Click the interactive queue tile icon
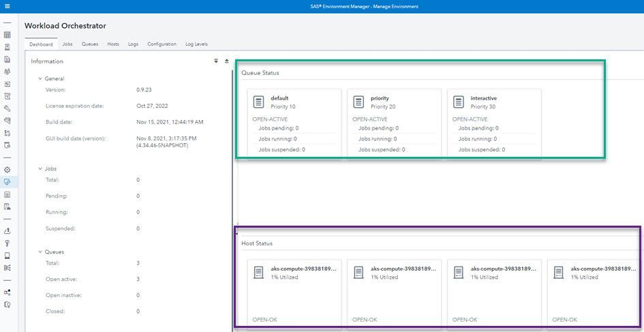 pos(459,102)
